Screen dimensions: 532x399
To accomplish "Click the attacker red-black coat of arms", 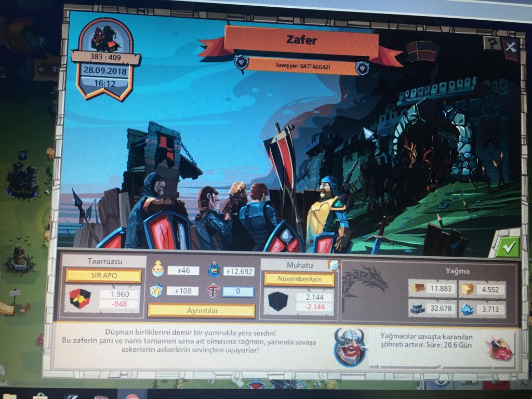I will [x=80, y=299].
